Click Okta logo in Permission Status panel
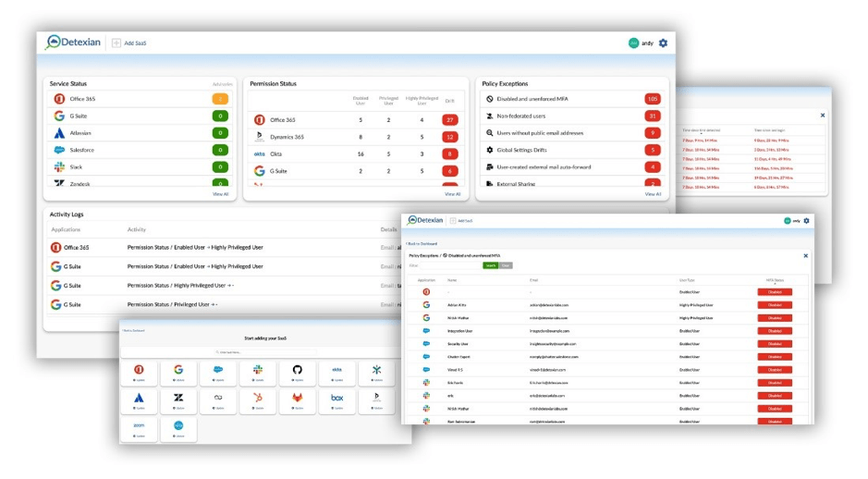 click(x=259, y=154)
